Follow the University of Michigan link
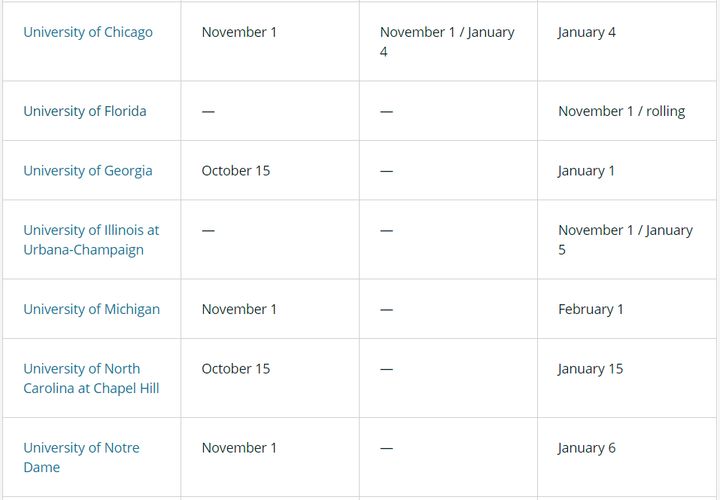 (x=92, y=309)
